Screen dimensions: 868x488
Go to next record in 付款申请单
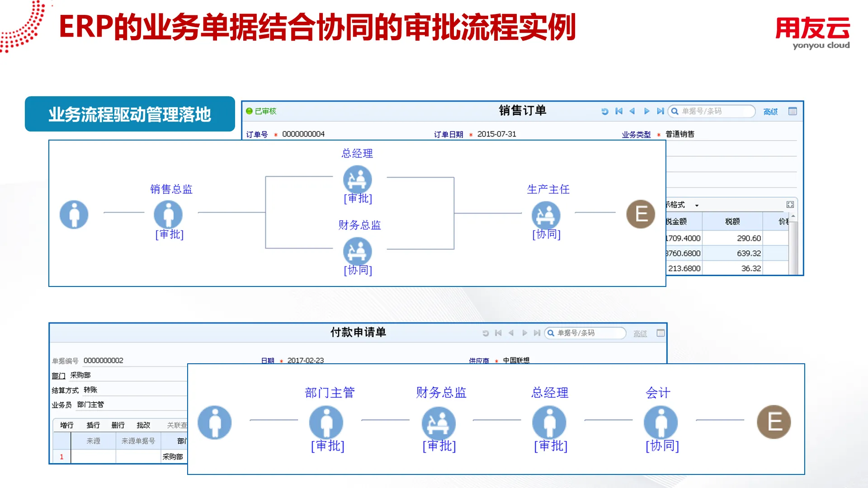click(x=524, y=333)
